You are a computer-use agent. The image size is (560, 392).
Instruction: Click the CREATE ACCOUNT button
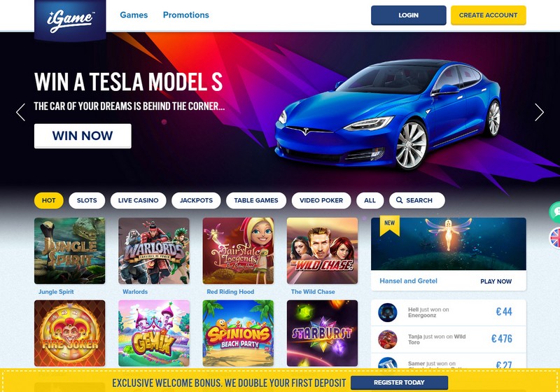coord(488,15)
